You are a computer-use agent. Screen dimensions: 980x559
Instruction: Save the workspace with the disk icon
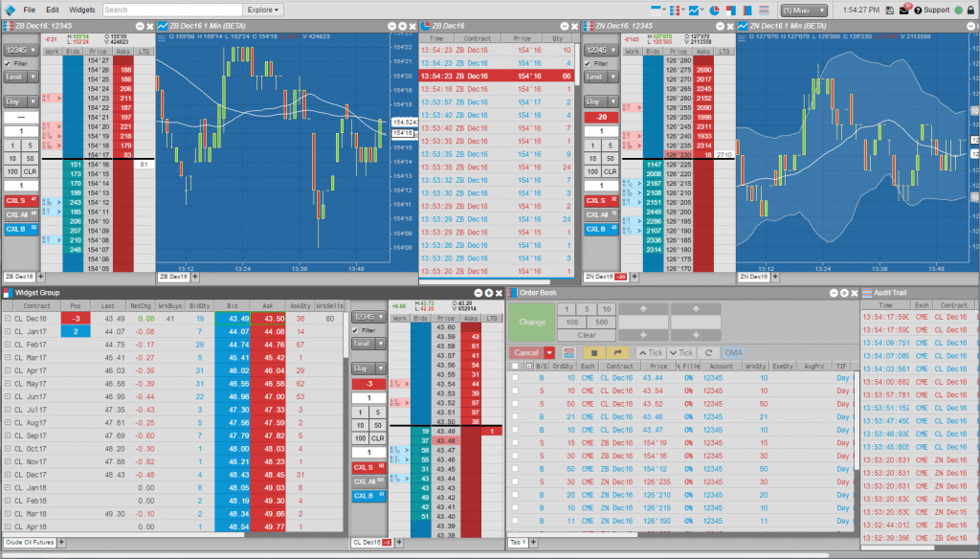[890, 10]
